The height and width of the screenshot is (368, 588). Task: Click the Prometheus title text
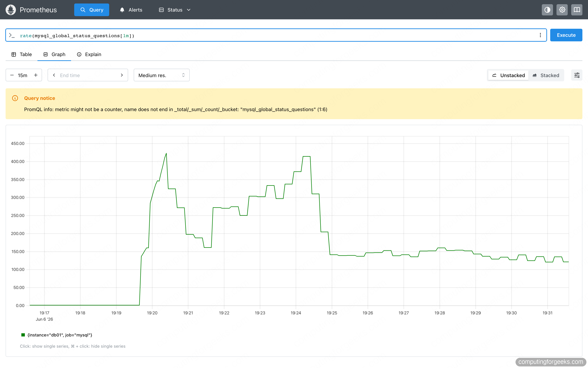pos(38,10)
